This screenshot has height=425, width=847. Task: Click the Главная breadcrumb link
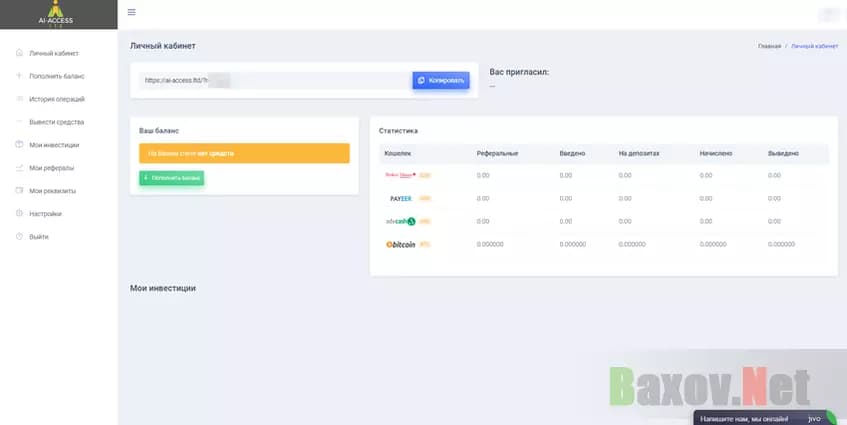click(769, 47)
